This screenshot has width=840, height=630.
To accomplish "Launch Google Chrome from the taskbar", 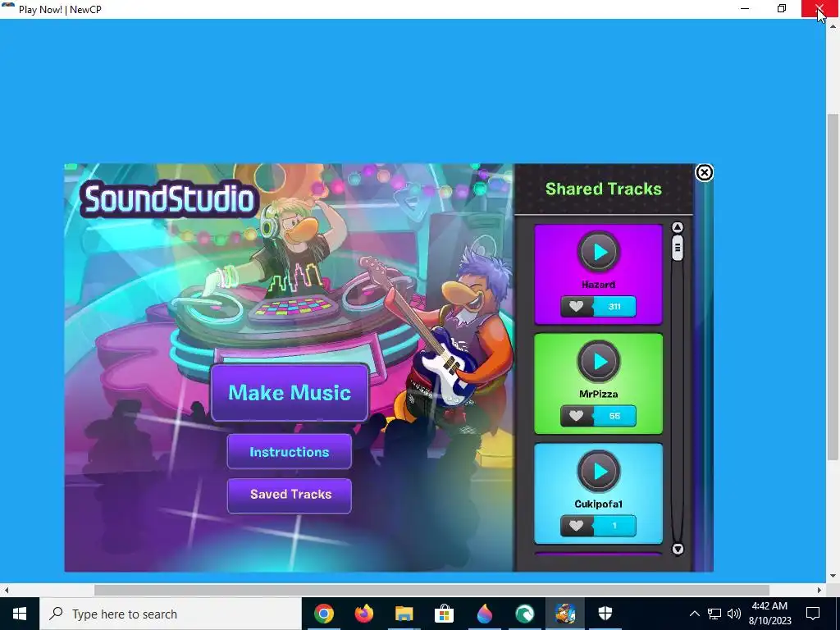I will [x=323, y=614].
